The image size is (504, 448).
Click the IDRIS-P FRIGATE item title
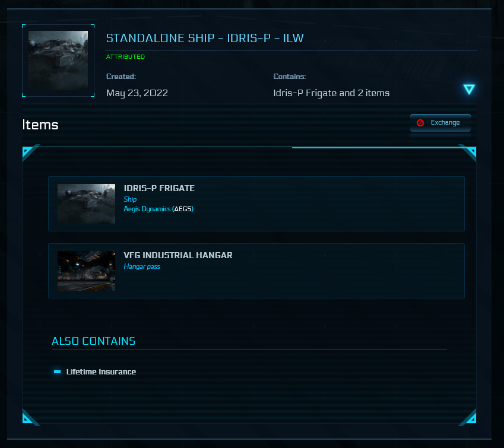(x=159, y=188)
